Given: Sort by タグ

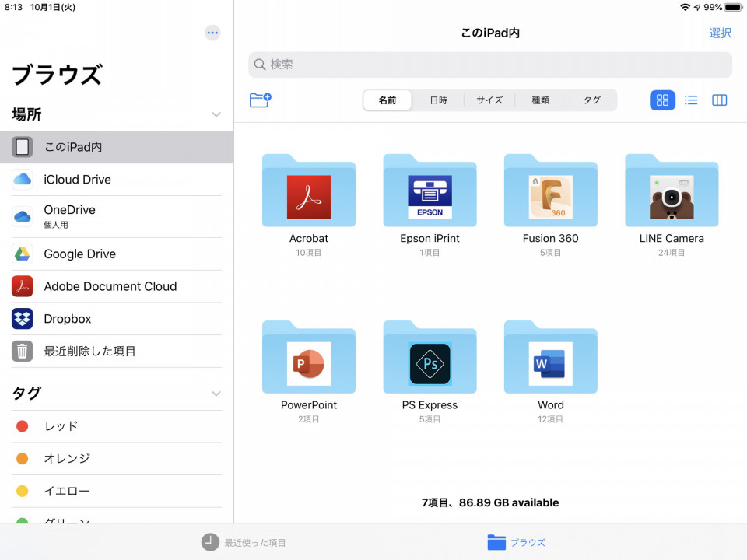Looking at the screenshot, I should [x=591, y=100].
